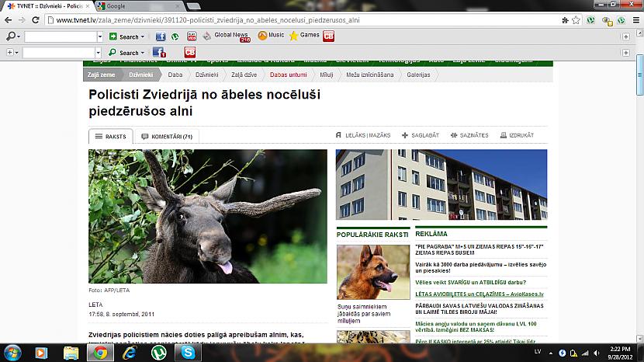Click the apartment building banner image

pos(441,184)
